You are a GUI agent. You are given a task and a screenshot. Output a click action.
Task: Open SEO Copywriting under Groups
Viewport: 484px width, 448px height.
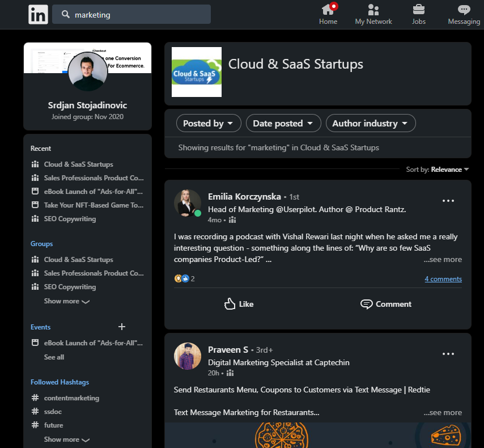(x=70, y=287)
